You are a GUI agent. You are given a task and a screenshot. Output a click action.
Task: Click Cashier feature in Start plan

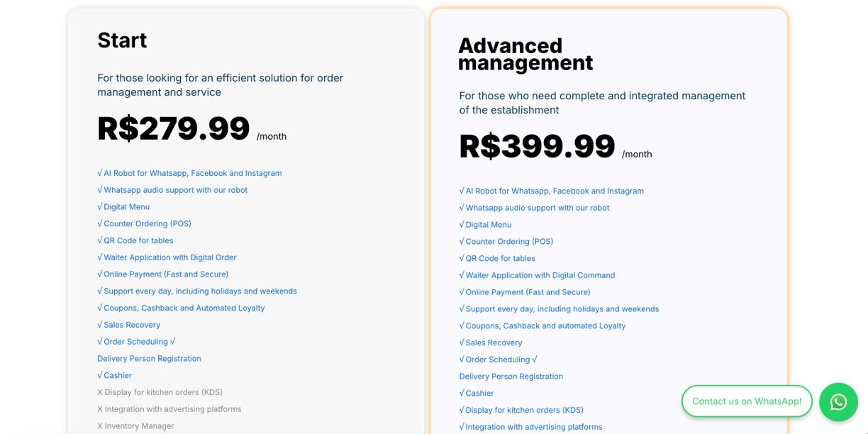pyautogui.click(x=115, y=376)
